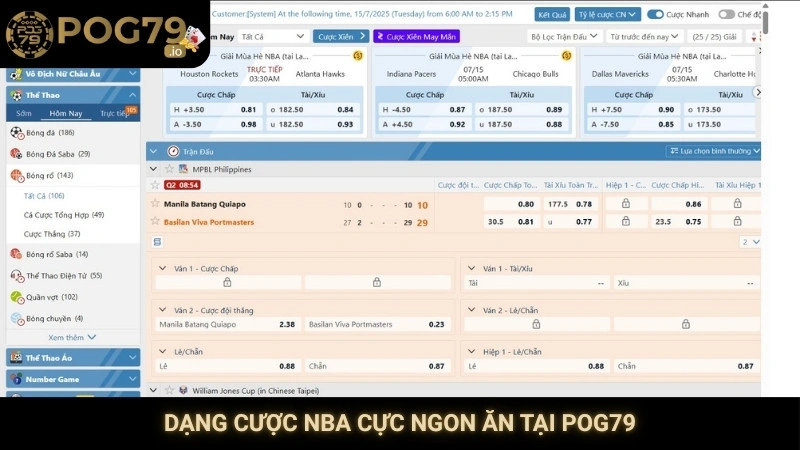
Task: Collapse the MPBL Philippines league chevron
Action: pyautogui.click(x=154, y=169)
